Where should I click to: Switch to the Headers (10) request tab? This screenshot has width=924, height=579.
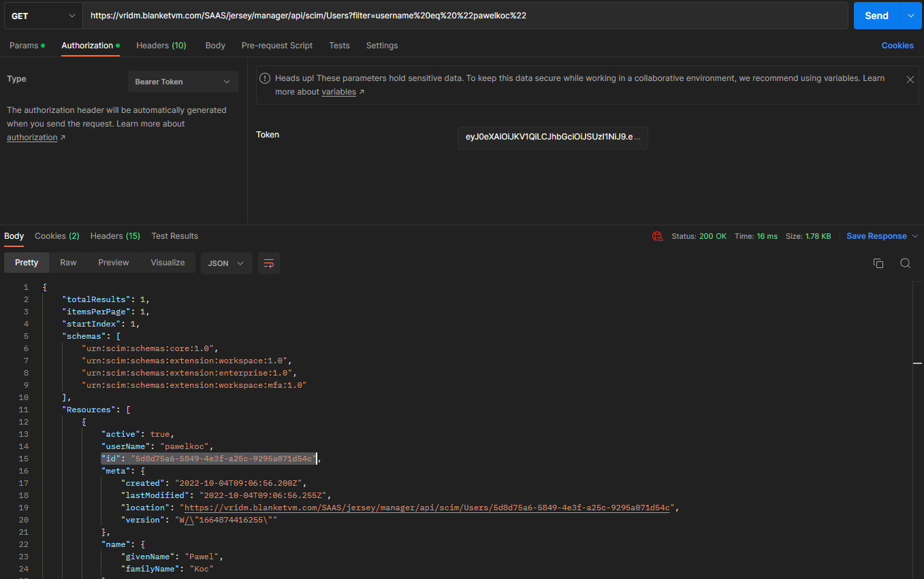161,46
